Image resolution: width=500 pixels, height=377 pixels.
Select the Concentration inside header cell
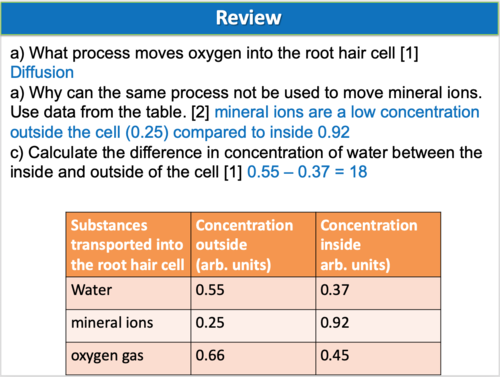point(378,245)
